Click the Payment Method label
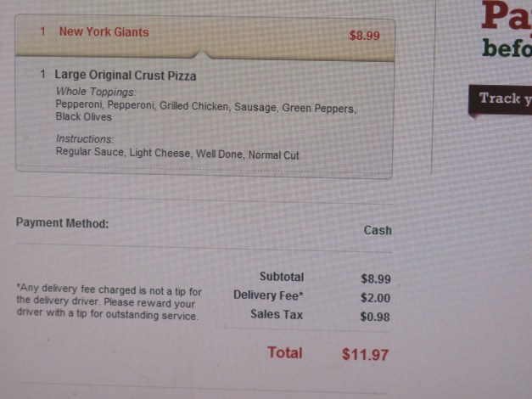 coord(62,223)
